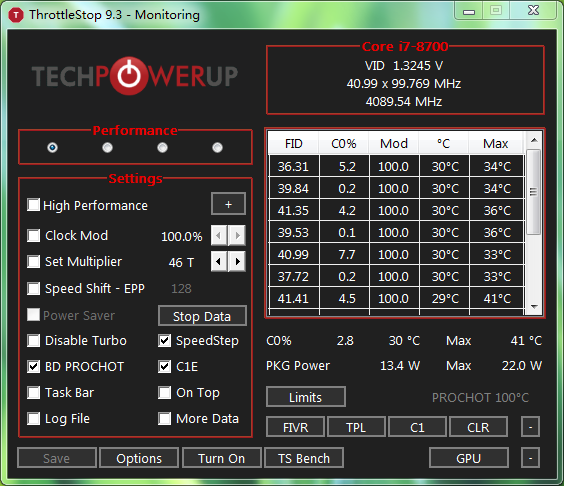
Task: Select the second Performance profile radio button
Action: [x=108, y=147]
